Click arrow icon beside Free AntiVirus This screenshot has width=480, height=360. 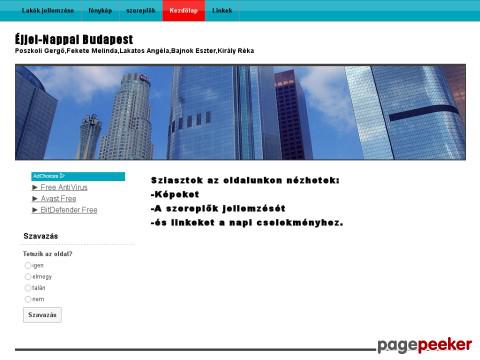coord(35,187)
